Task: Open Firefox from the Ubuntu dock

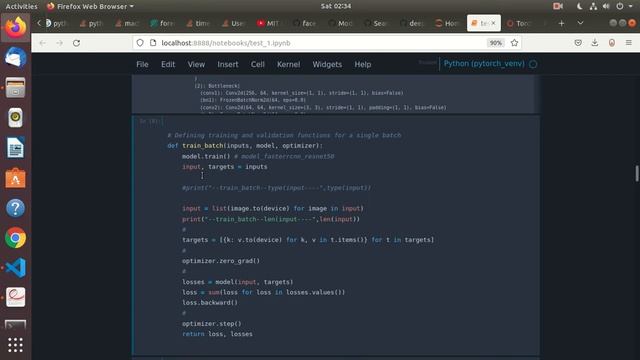Action: [x=16, y=27]
